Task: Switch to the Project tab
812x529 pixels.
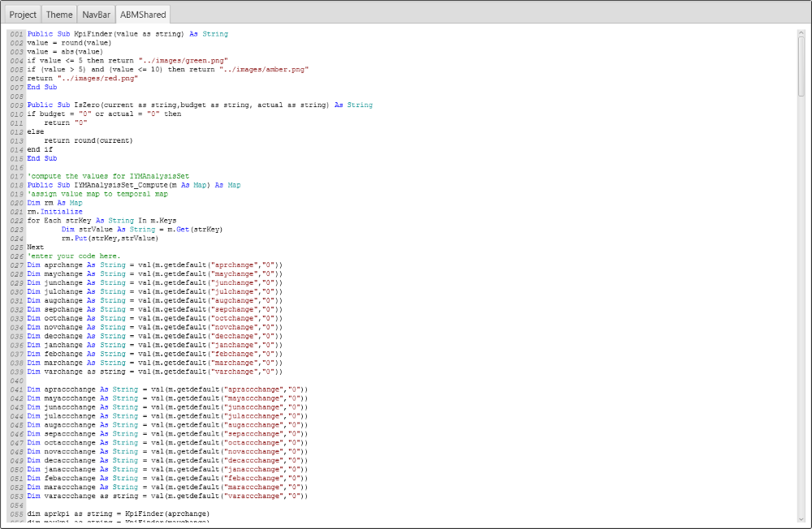Action: point(23,15)
